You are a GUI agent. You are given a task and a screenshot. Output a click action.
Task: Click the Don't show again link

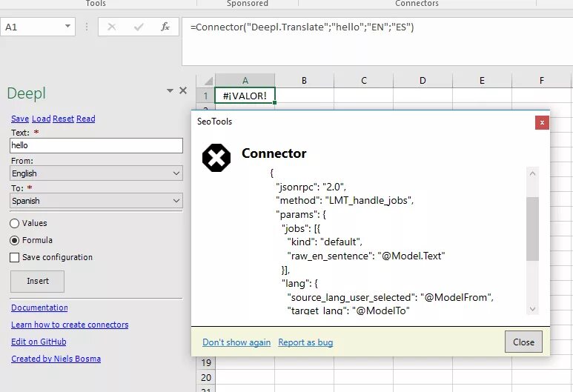(236, 342)
